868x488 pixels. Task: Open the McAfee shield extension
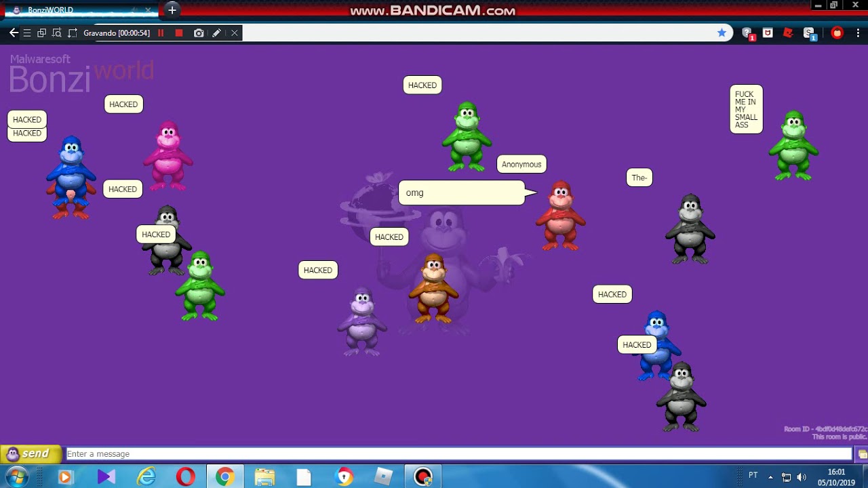pos(768,33)
